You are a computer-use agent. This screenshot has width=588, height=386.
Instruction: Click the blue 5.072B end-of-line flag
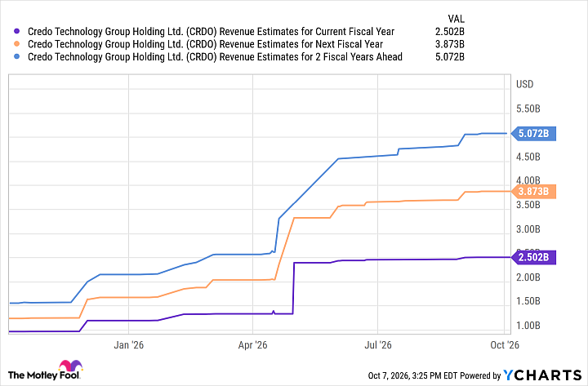tap(533, 133)
